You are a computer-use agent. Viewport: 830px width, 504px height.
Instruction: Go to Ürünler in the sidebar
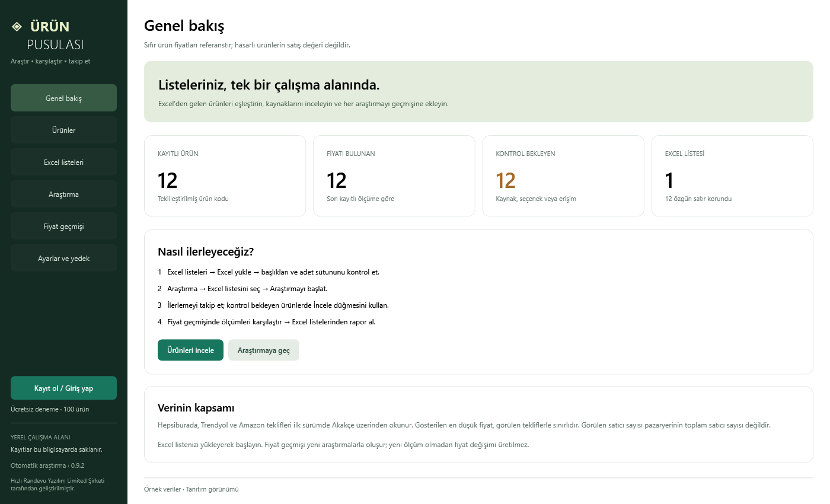pos(63,130)
